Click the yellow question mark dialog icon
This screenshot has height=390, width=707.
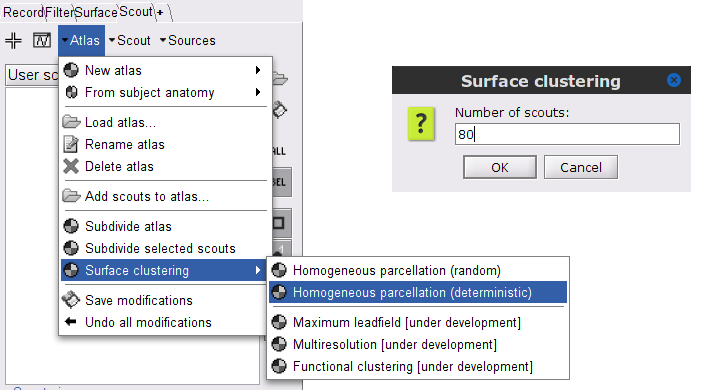click(x=421, y=124)
